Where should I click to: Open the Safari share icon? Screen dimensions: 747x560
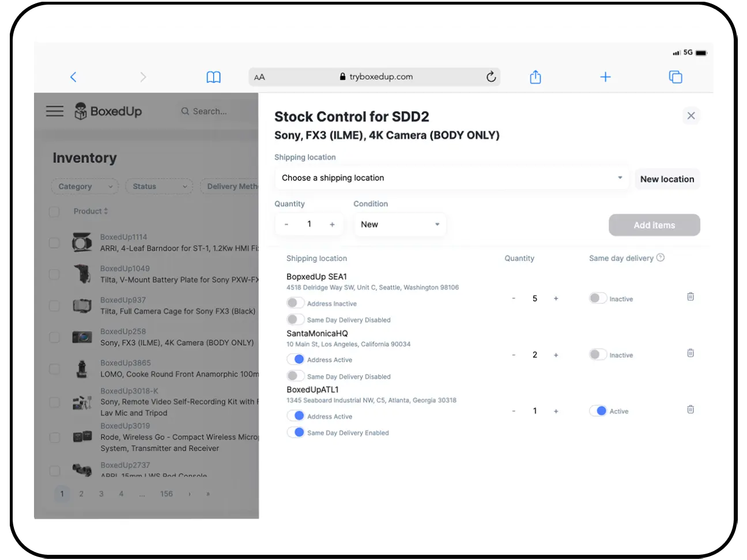tap(535, 77)
